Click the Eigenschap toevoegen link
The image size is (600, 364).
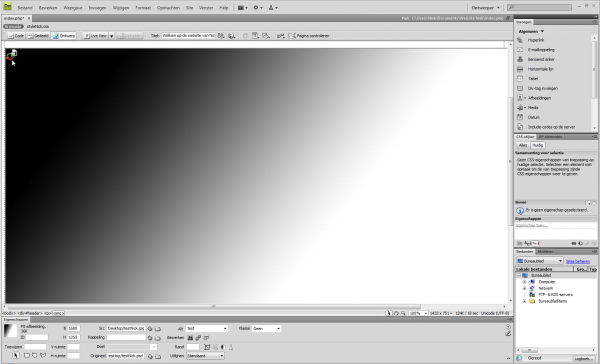[x=532, y=225]
